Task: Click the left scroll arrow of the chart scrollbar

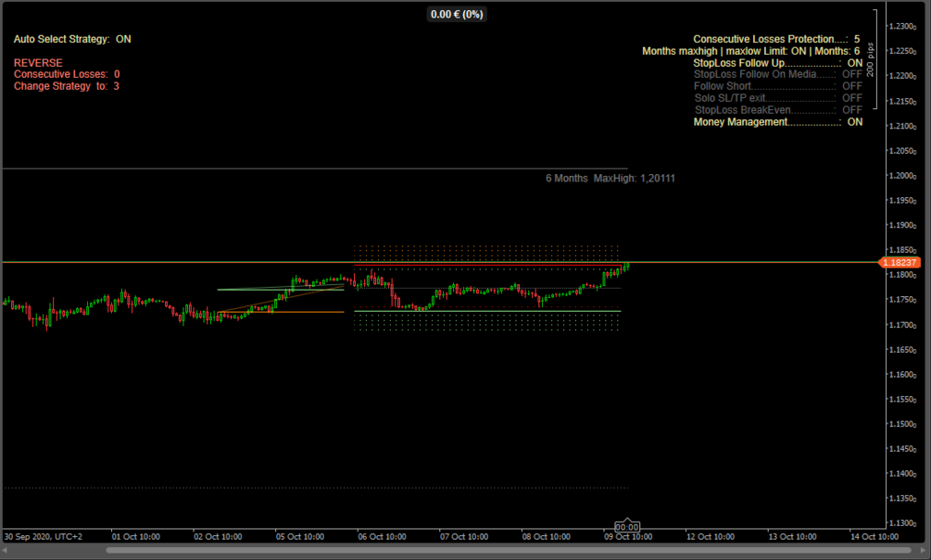Action: 5,551
